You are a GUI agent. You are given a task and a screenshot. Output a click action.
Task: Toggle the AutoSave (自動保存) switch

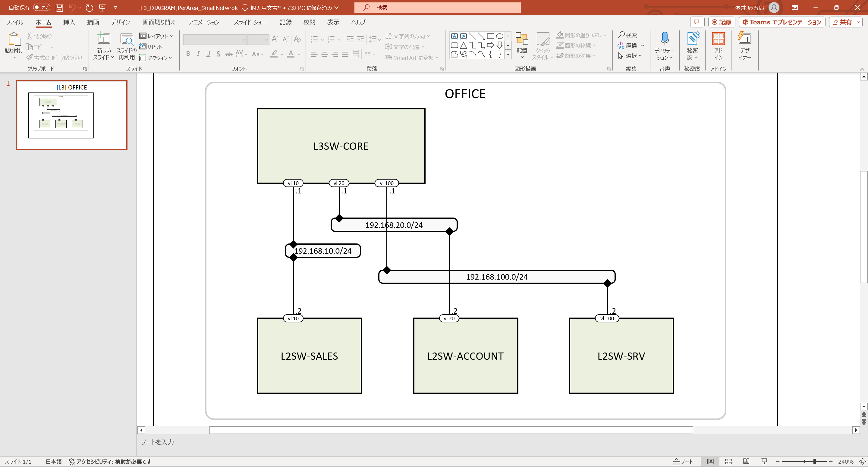[42, 8]
